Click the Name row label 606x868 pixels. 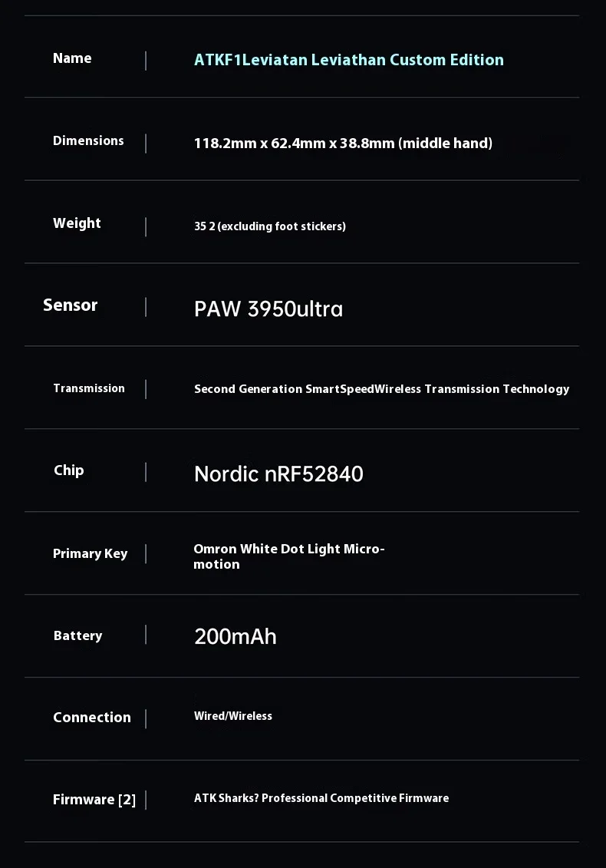pyautogui.click(x=72, y=58)
